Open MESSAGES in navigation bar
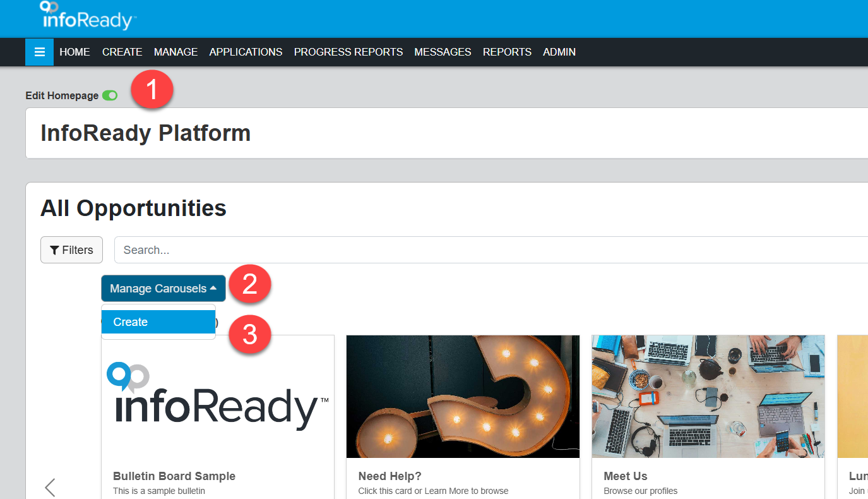The width and height of the screenshot is (868, 499). click(x=443, y=52)
